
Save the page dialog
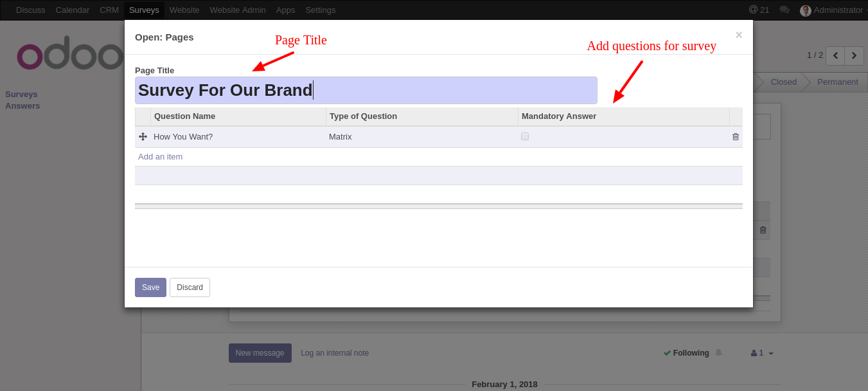150,287
